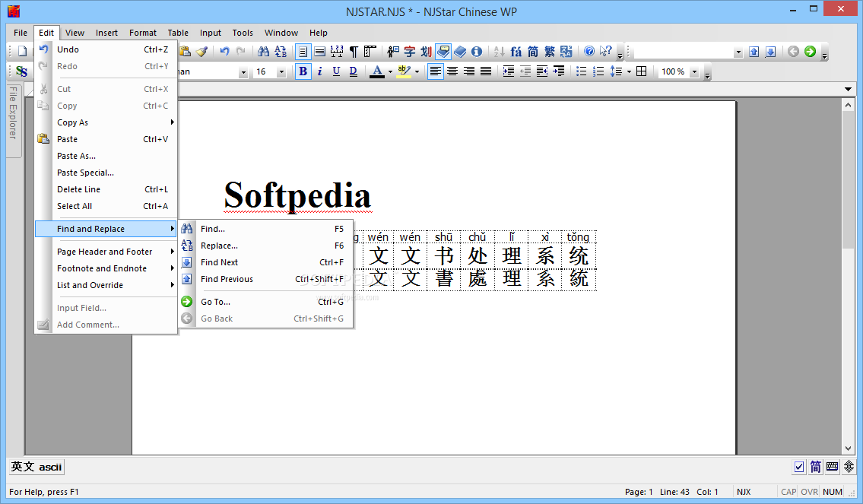Click Paste Special... in Edit menu
Image resolution: width=863 pixels, height=504 pixels.
point(106,173)
